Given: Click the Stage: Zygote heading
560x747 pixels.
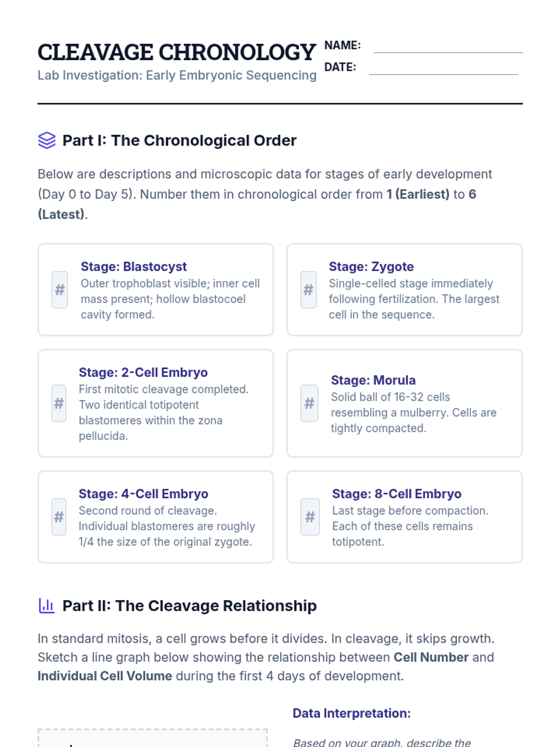Looking at the screenshot, I should click(x=371, y=267).
